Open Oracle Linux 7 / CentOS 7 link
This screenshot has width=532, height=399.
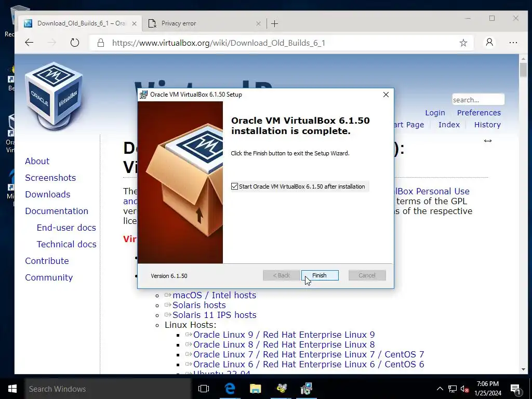(x=309, y=354)
